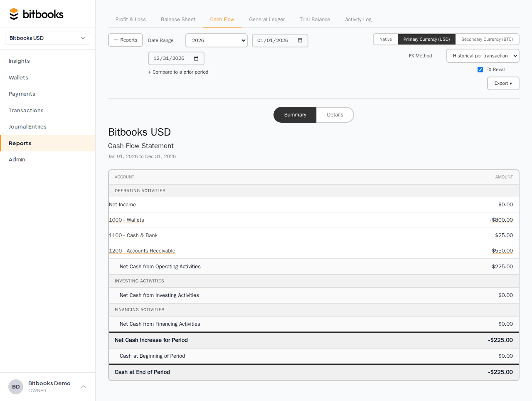Select the Cash Flow tab

(222, 20)
